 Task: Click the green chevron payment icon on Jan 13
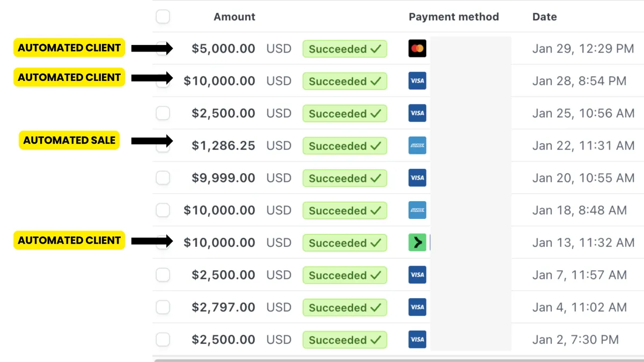(417, 242)
